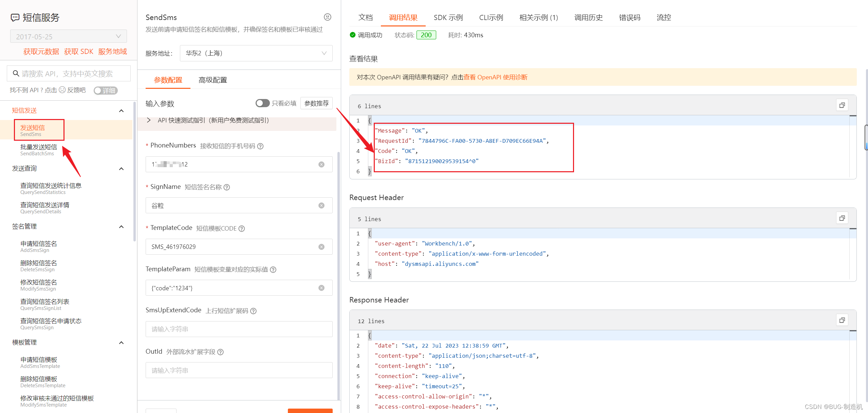Copy the Response Header JSON
Image resolution: width=868 pixels, height=413 pixels.
point(842,320)
